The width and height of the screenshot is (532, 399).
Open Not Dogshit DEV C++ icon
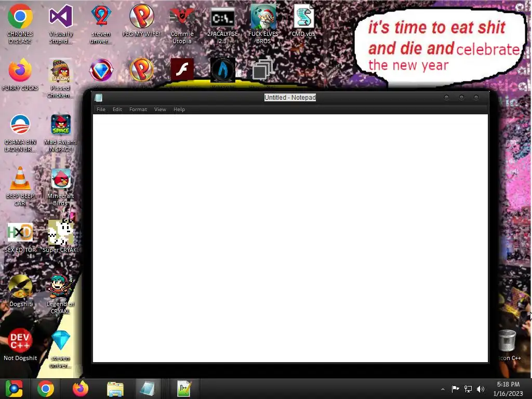[20, 345]
